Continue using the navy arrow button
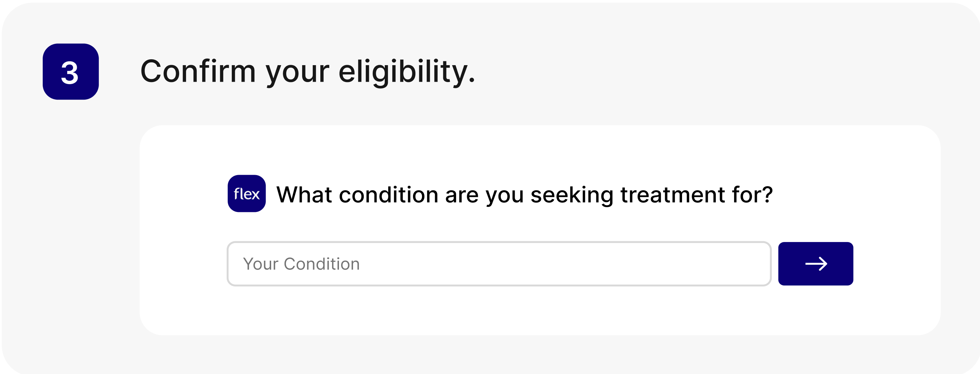The height and width of the screenshot is (374, 980). click(x=815, y=264)
